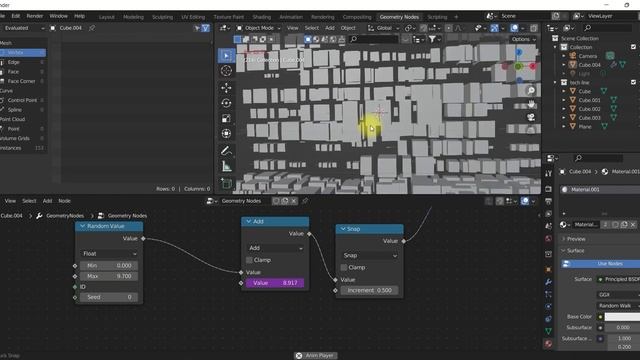The width and height of the screenshot is (640, 360).
Task: Toggle camera view gizmo in viewport
Action: [531, 117]
